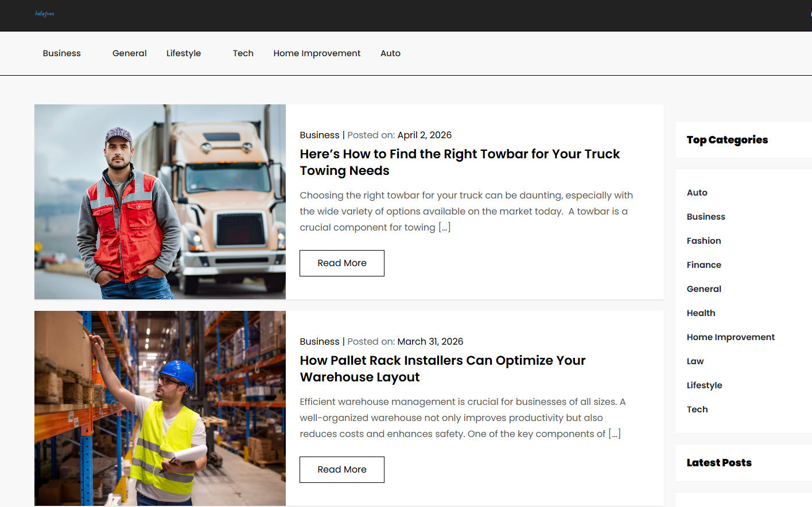Select Auto in Top Categories sidebar
Image resolution: width=812 pixels, height=507 pixels.
click(697, 193)
